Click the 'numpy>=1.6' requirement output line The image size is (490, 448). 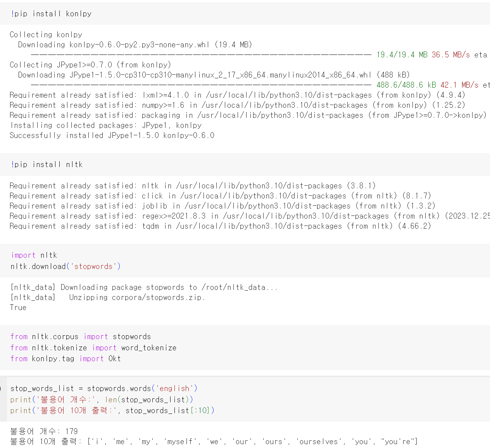coord(237,105)
